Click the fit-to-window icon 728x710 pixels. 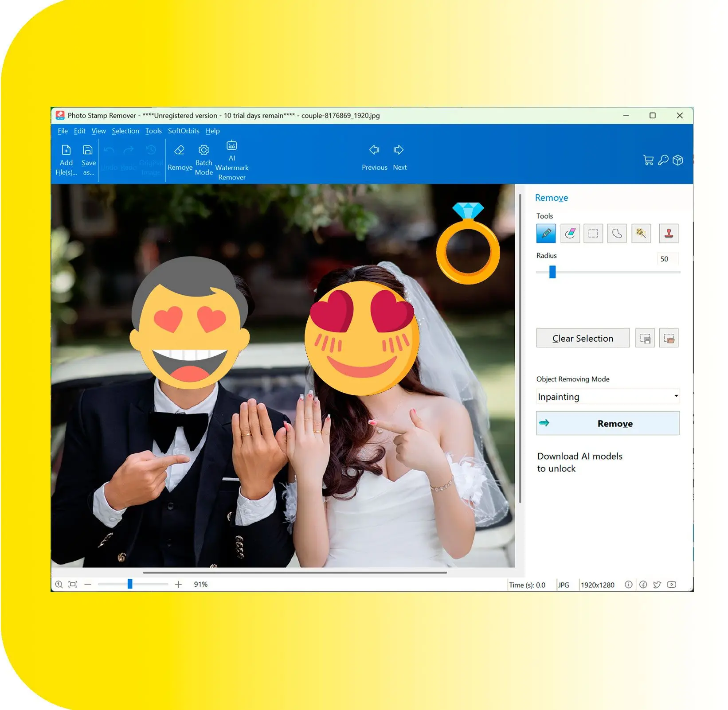(73, 585)
